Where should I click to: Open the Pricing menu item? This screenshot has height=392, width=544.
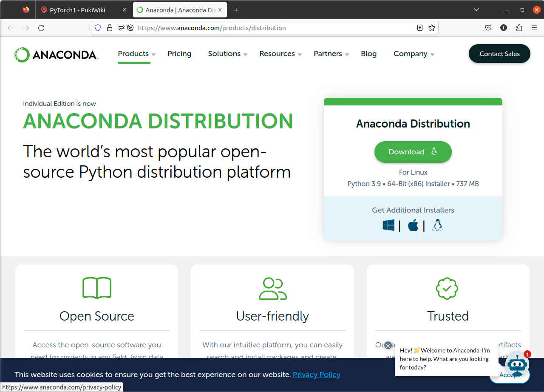(179, 54)
